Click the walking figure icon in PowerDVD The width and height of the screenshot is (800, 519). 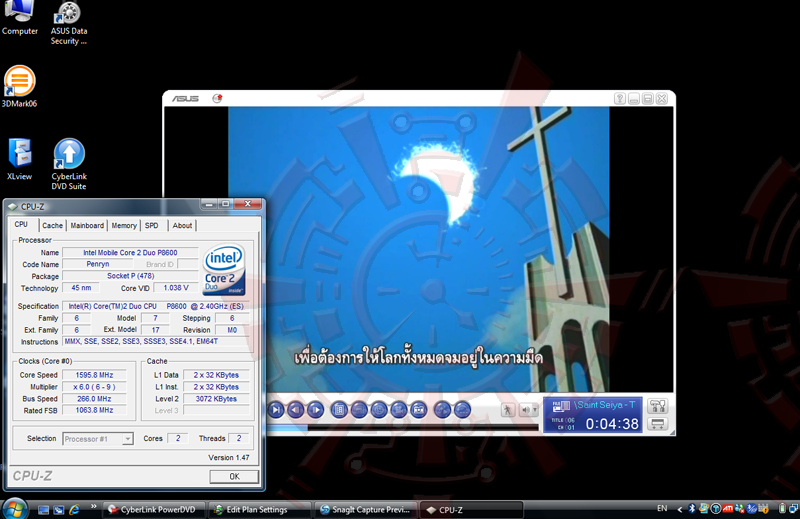508,409
